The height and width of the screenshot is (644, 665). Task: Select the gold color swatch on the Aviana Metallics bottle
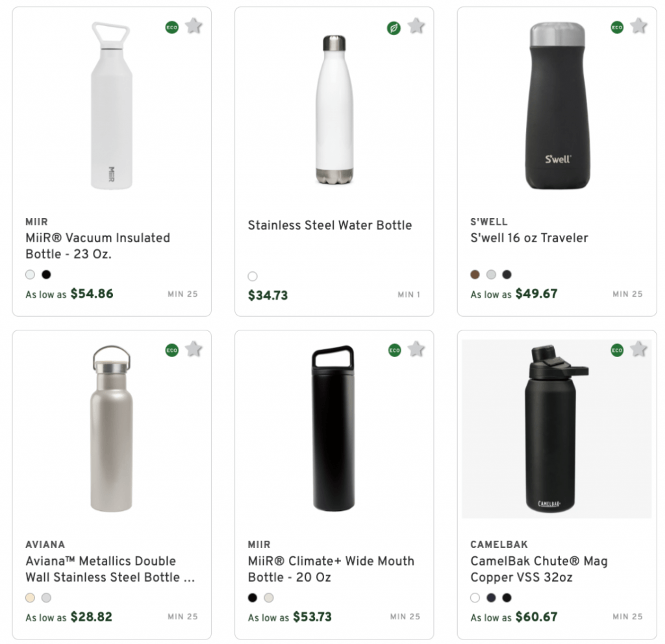point(29,598)
